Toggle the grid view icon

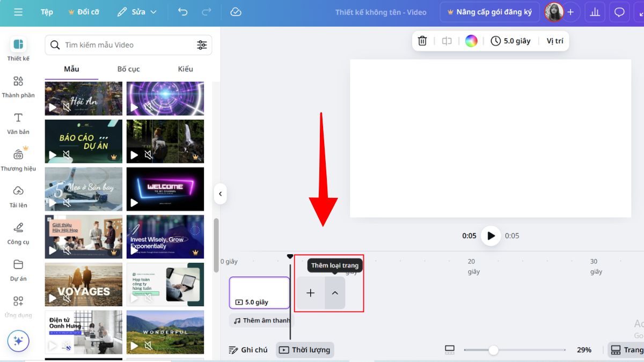tap(450, 350)
